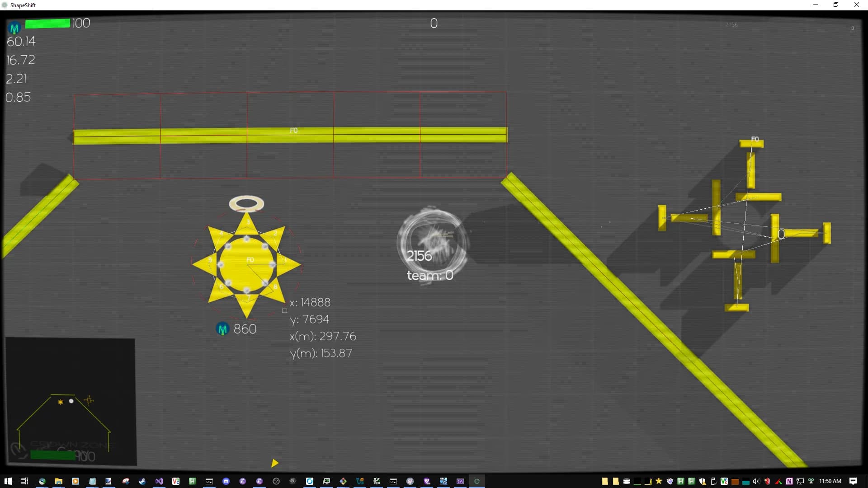Image resolution: width=868 pixels, height=488 pixels.
Task: Click the score "0" at top center
Action: (x=434, y=23)
